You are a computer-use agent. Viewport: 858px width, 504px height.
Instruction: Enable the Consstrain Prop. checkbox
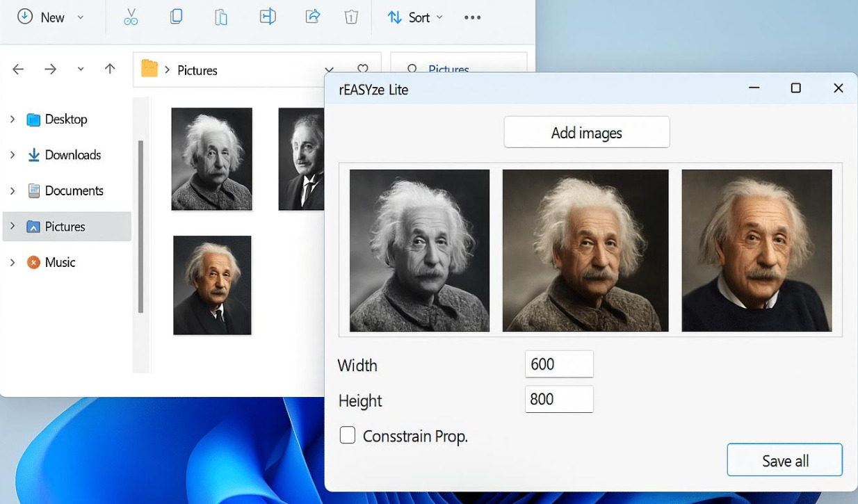(x=347, y=435)
